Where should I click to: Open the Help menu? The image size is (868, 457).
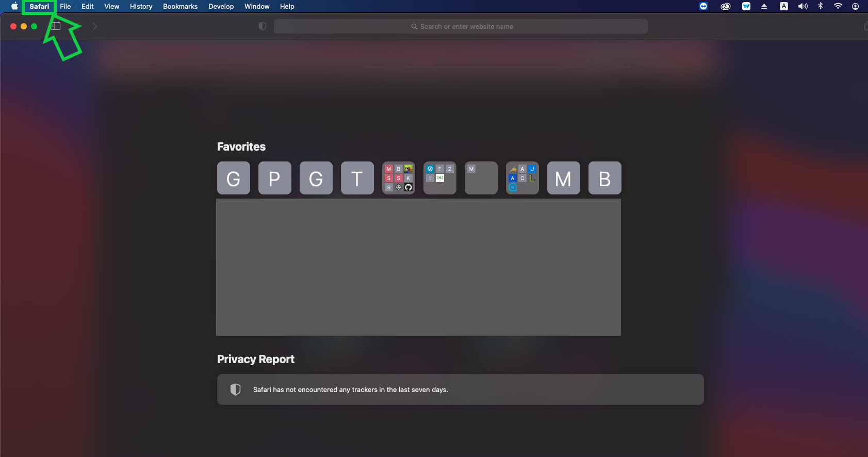(x=287, y=6)
